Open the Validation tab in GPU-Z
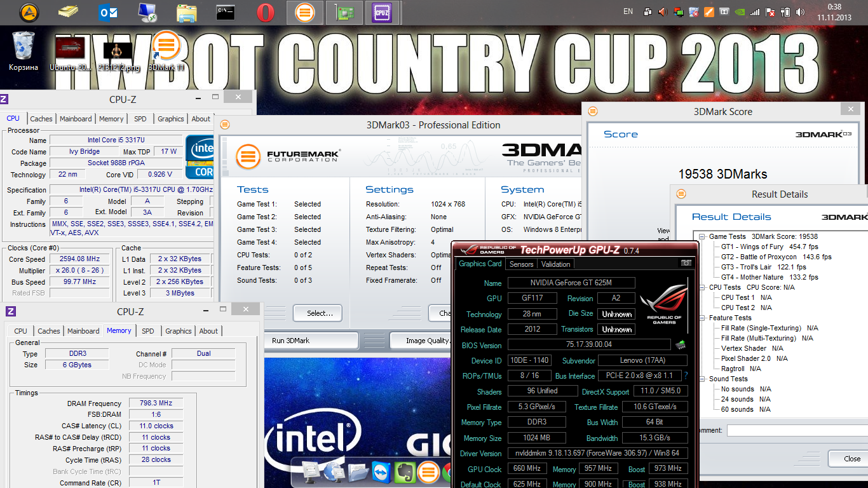Viewport: 868px width, 488px height. 556,264
